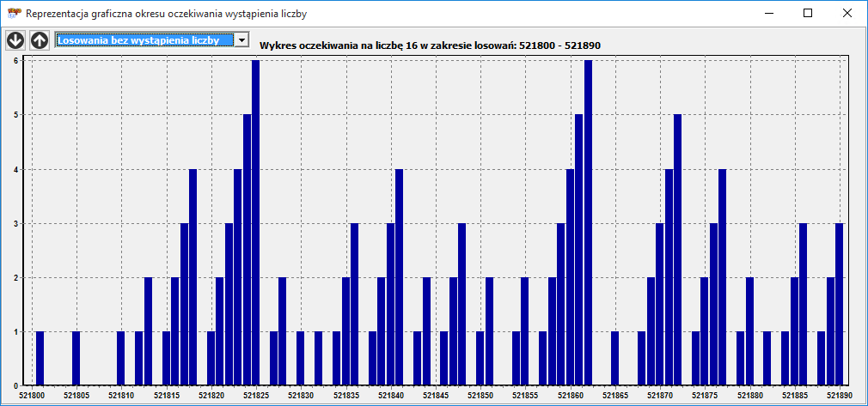
Task: Click x-axis label 521850
Action: click(x=480, y=396)
